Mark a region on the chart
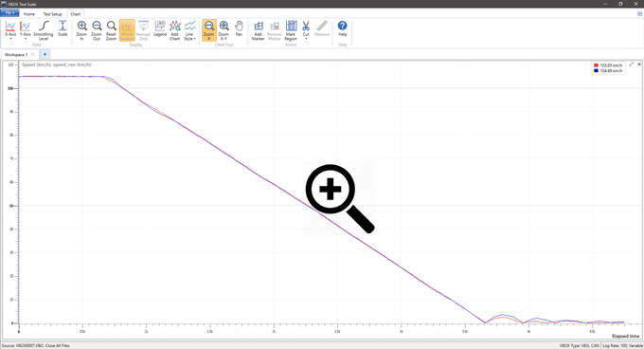The height and width of the screenshot is (349, 644). pyautogui.click(x=291, y=30)
